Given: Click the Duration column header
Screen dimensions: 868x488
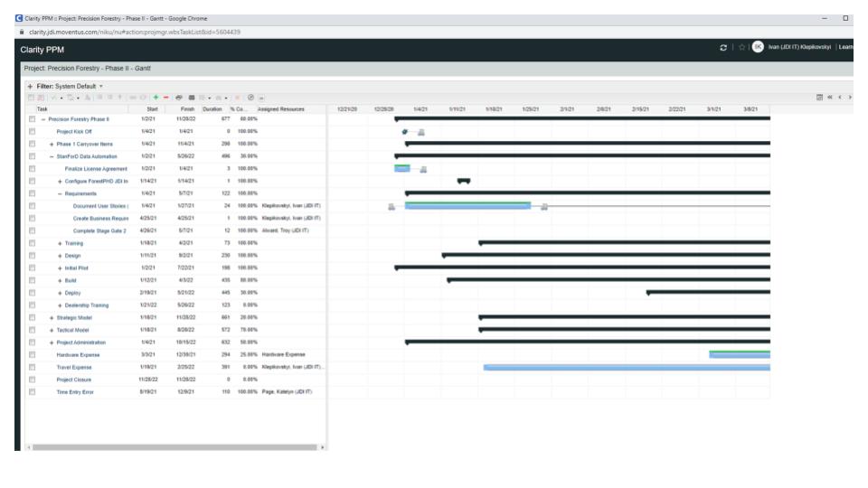Looking at the screenshot, I should pyautogui.click(x=212, y=109).
